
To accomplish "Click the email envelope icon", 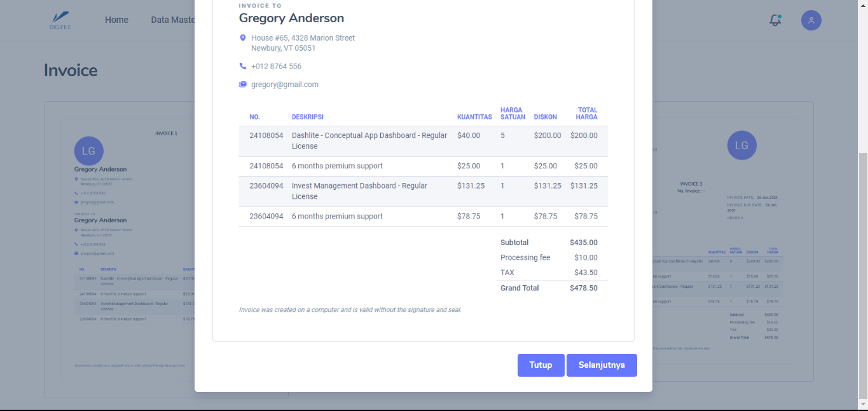I will coord(243,84).
